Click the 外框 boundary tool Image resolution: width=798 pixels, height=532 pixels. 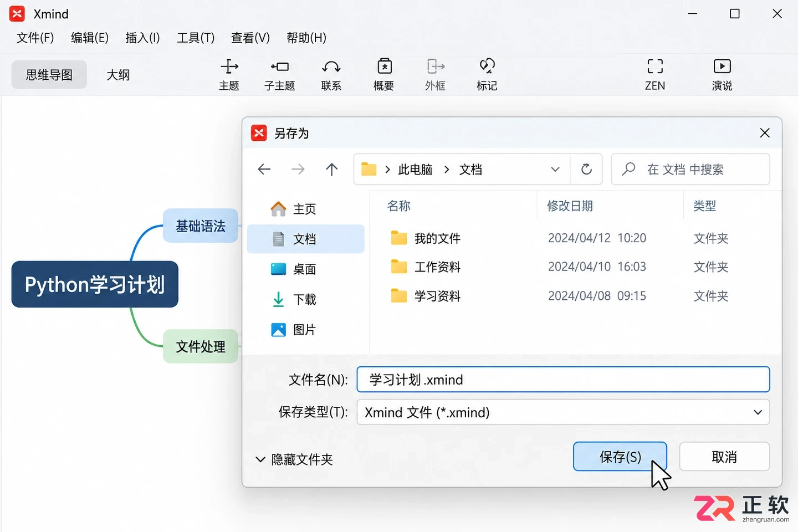point(435,75)
